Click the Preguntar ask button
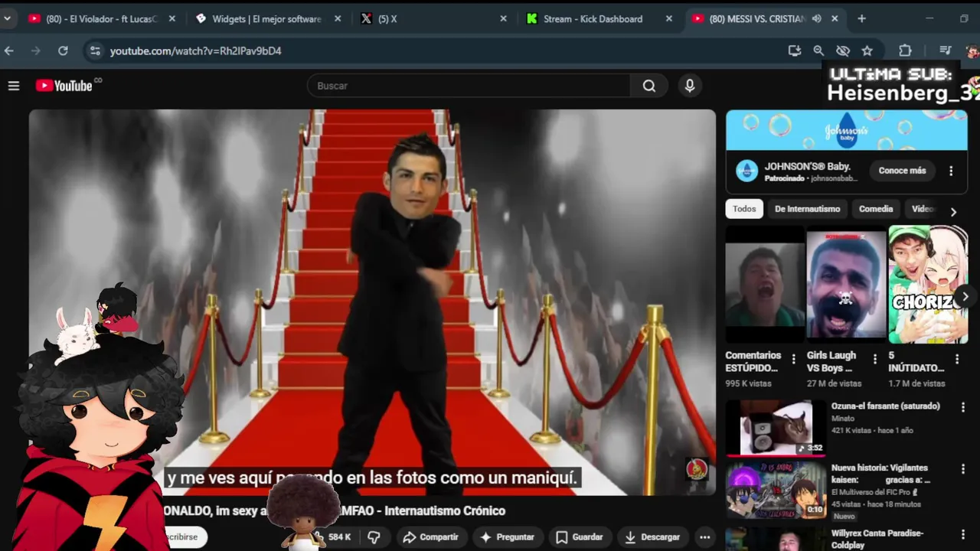Screen dimensions: 980x551 click(x=506, y=537)
